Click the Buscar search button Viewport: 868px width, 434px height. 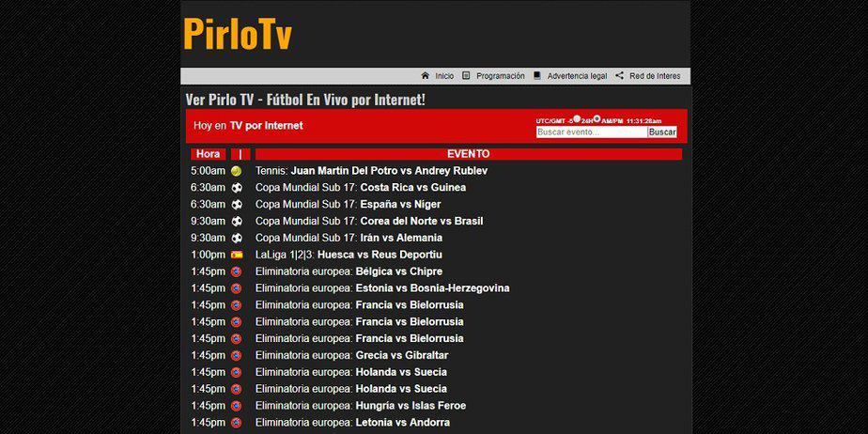[662, 132]
